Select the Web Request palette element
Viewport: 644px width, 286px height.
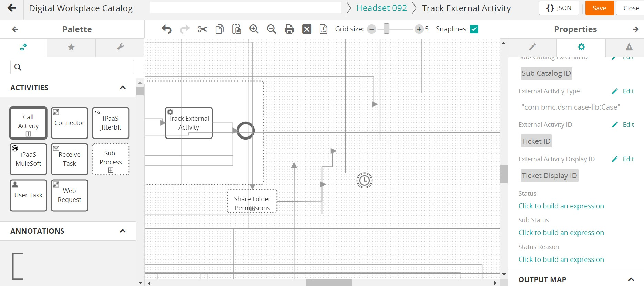(x=69, y=195)
